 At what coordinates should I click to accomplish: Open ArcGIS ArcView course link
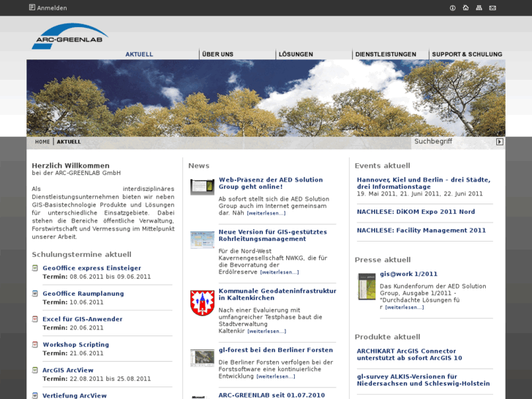[68, 370]
